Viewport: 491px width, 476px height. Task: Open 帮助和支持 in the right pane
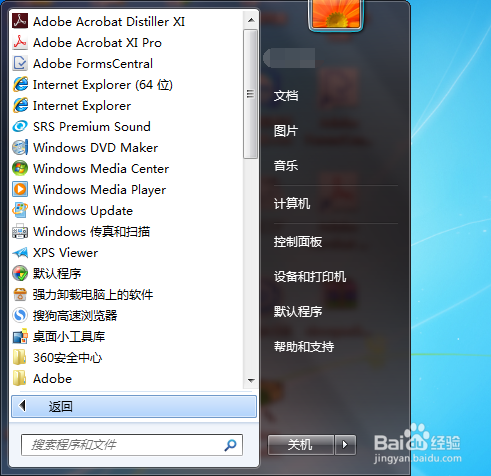304,347
